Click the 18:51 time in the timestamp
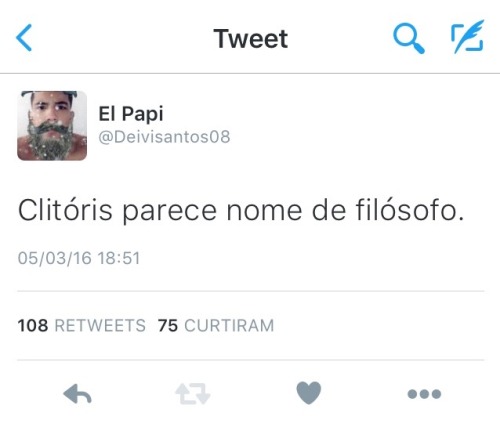 click(x=119, y=258)
